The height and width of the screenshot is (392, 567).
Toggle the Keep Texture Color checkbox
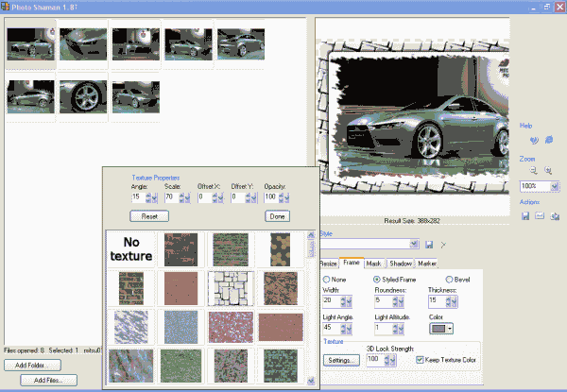pyautogui.click(x=421, y=360)
